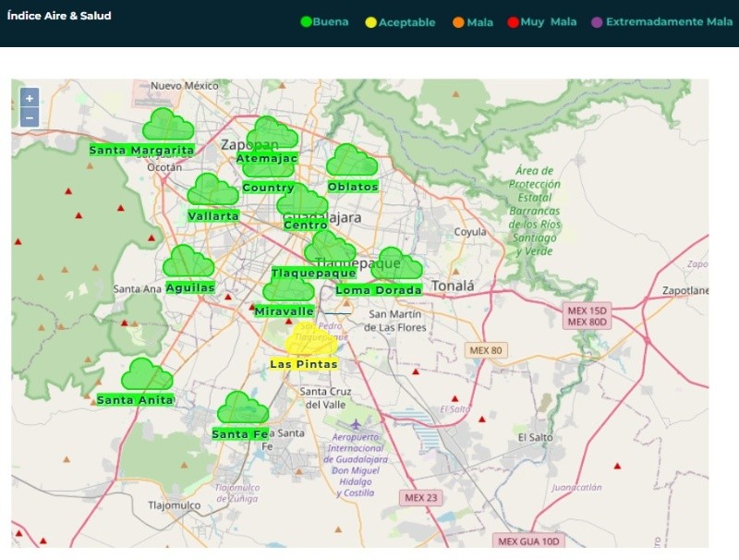The width and height of the screenshot is (739, 560).
Task: Select the Oblatos green cloud marker
Action: (x=352, y=162)
